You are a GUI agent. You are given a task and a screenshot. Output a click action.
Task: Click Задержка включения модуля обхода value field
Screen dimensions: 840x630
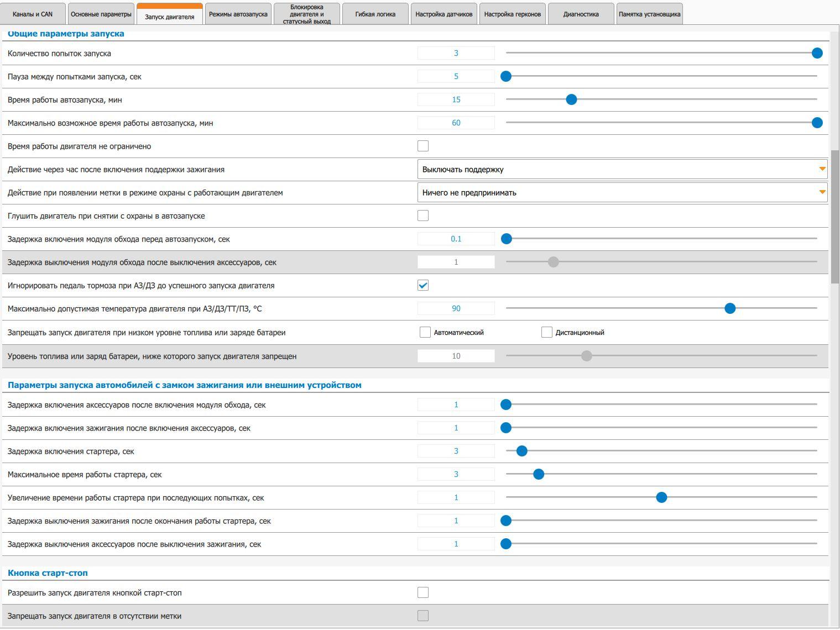pos(456,239)
